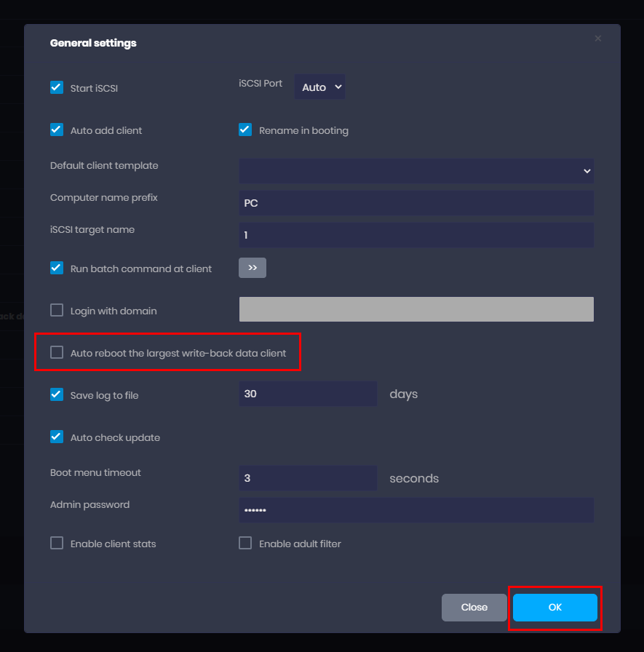Viewport: 644px width, 652px height.
Task: Close the General settings dialog with X
Action: [x=597, y=39]
